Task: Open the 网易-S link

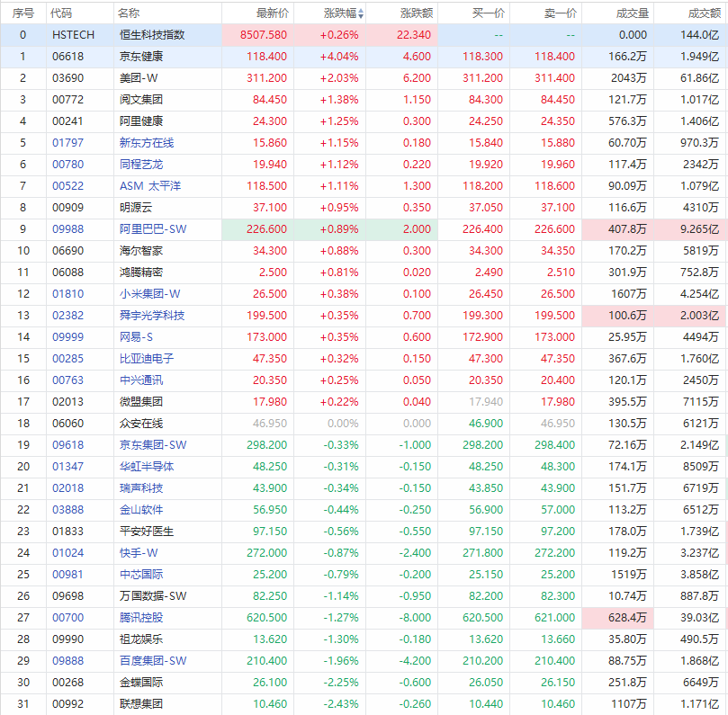Action: pos(136,337)
